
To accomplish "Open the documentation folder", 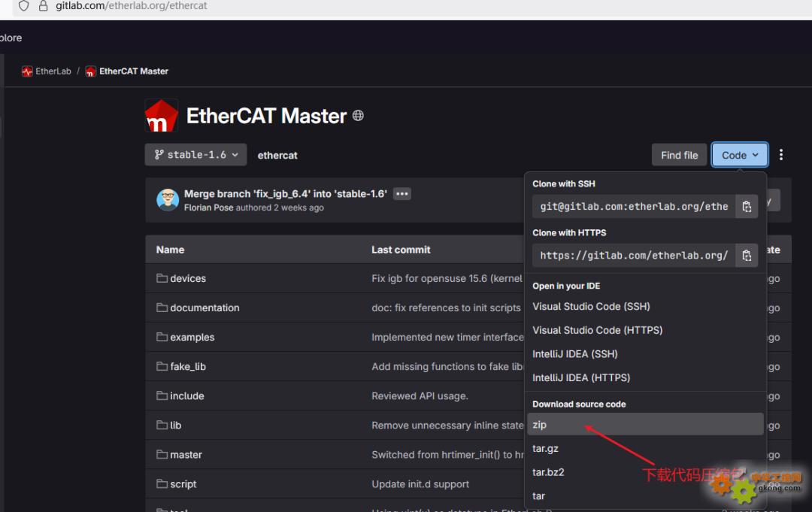I will (x=205, y=308).
